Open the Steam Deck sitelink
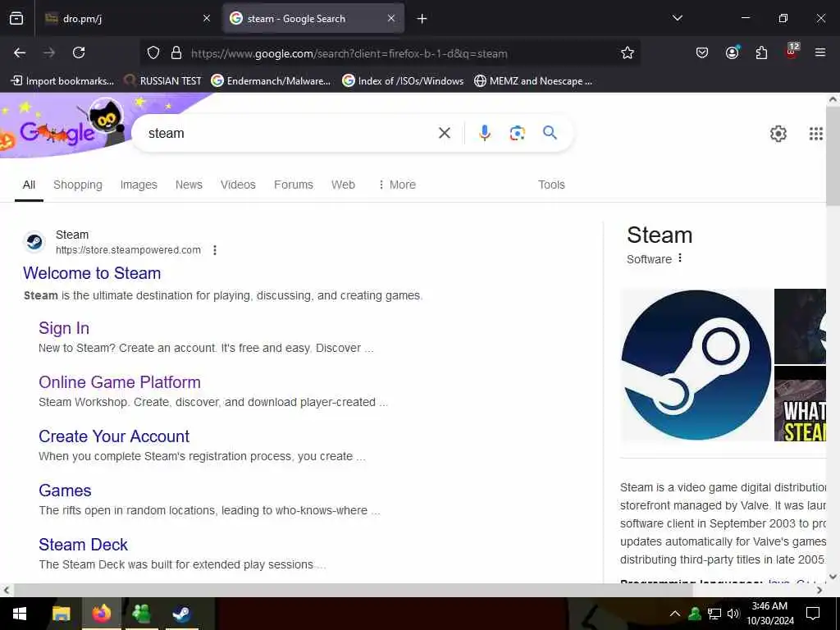Screen dimensions: 840x630 coord(83,545)
